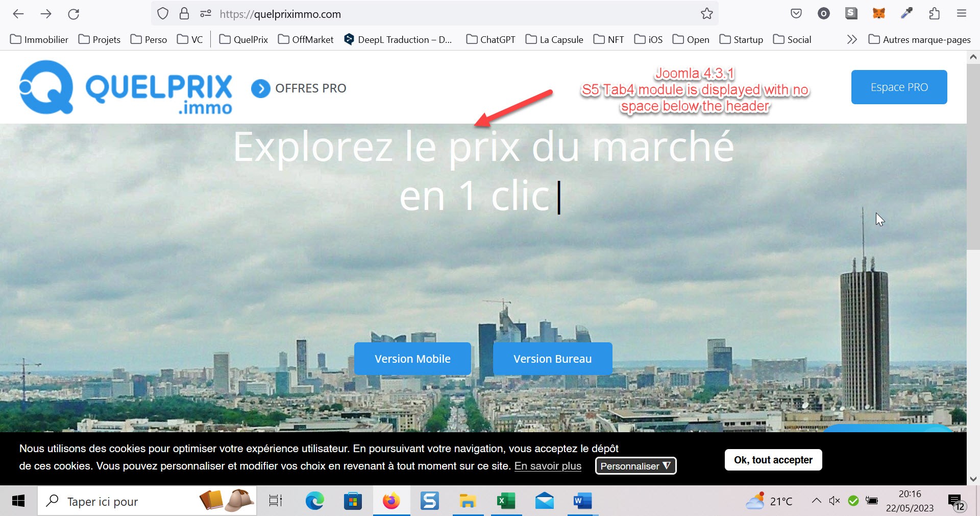
Task: Open the green checkmark security tray icon
Action: click(x=853, y=501)
